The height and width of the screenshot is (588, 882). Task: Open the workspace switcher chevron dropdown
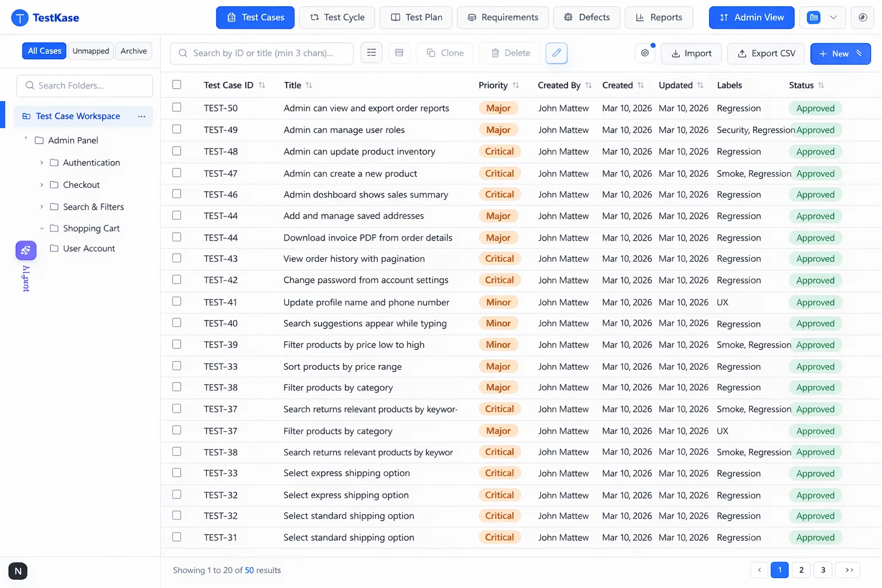[x=834, y=17]
